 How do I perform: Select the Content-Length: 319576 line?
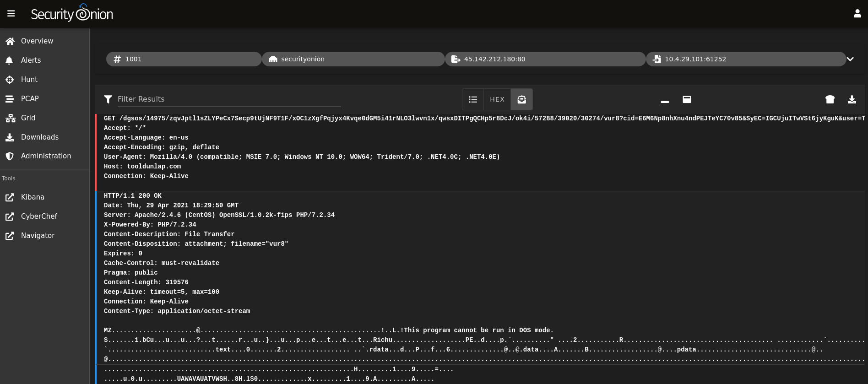[146, 282]
